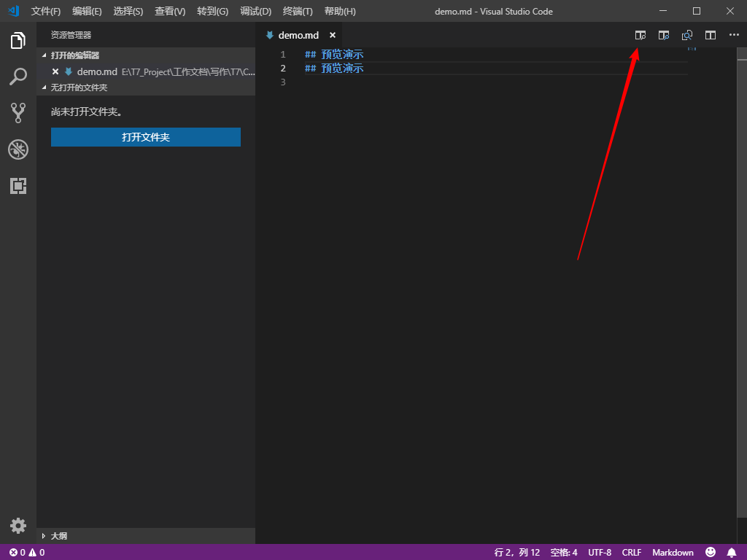Change indentation via 空格: 4
The width and height of the screenshot is (747, 560).
564,553
